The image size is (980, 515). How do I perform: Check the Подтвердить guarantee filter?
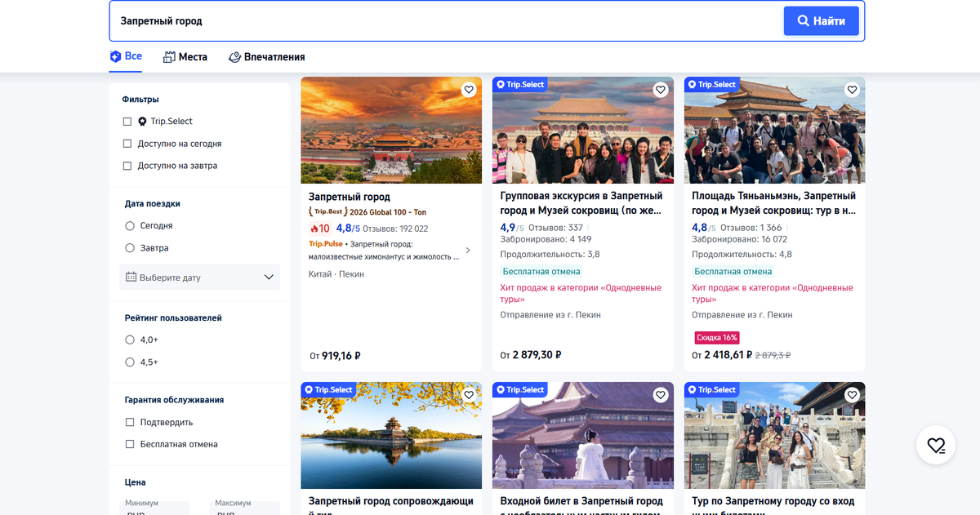click(x=129, y=423)
